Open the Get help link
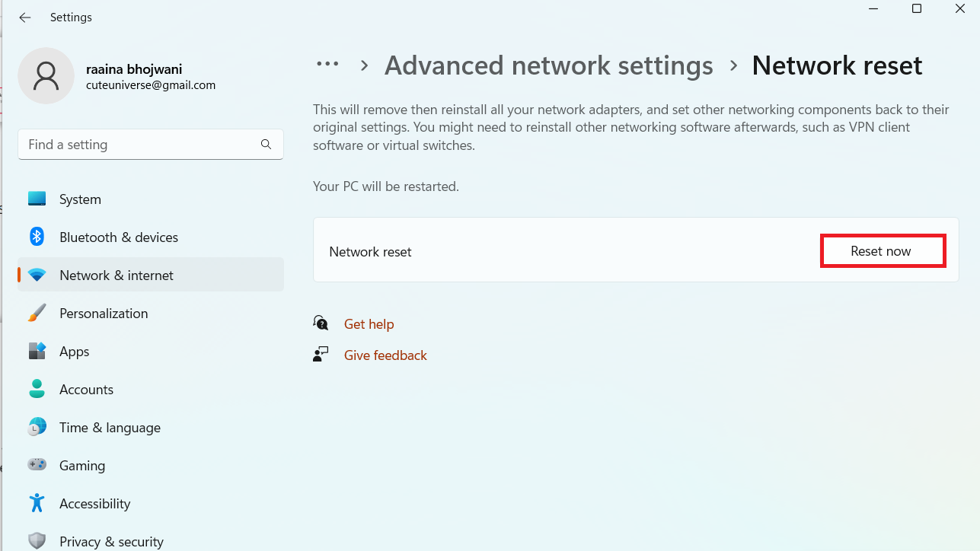Image resolution: width=980 pixels, height=551 pixels. (x=369, y=324)
